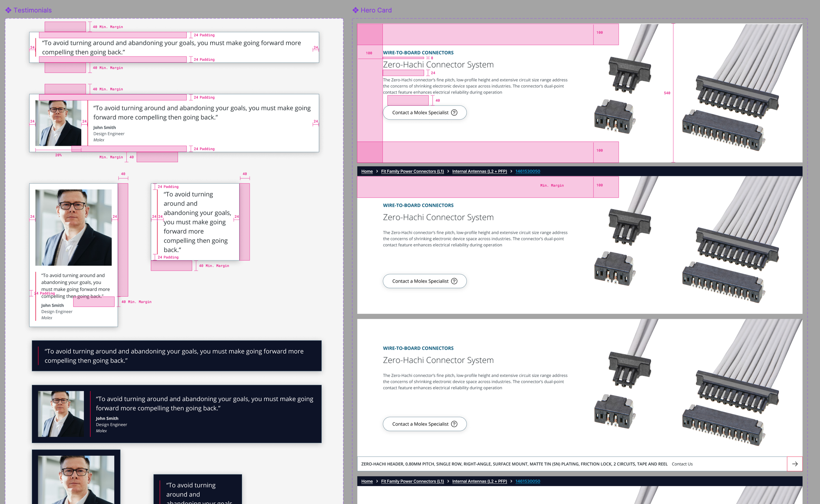The image size is (820, 504).
Task: Click Internal Antennas (L2 + PFP) breadcrumb
Action: click(x=479, y=171)
